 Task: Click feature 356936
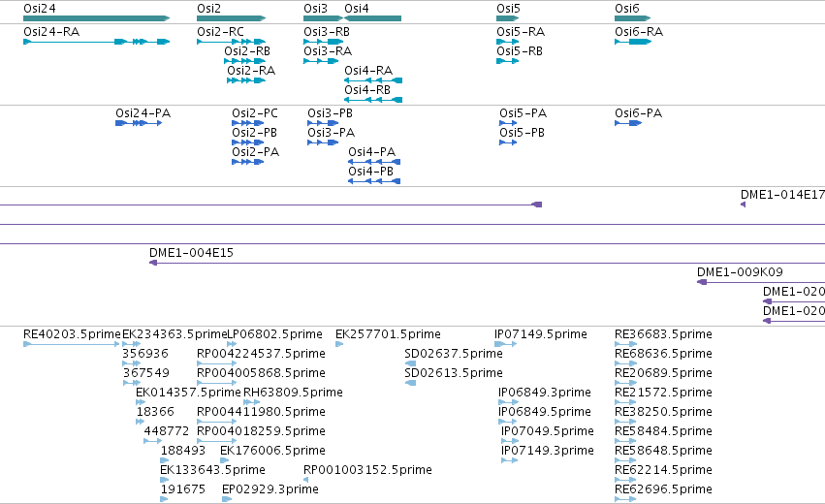click(131, 364)
